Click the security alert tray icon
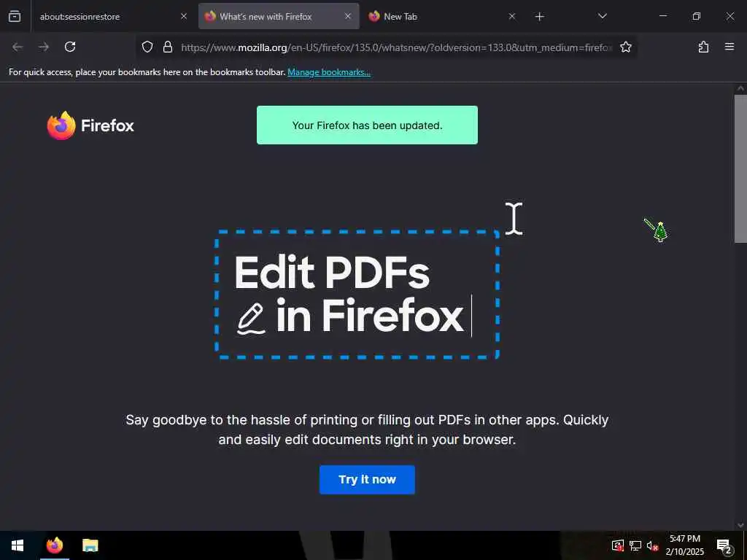This screenshot has width=747, height=560. click(618, 545)
